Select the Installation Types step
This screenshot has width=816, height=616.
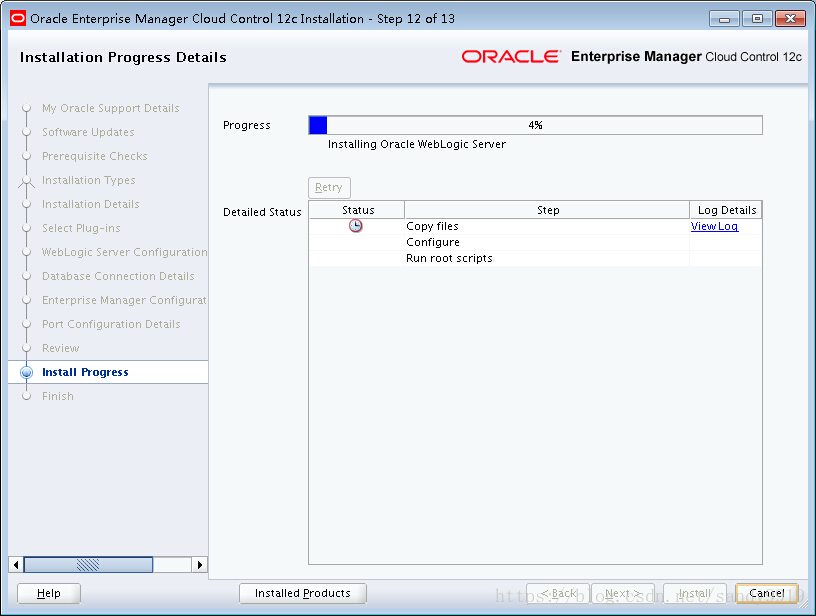pos(88,180)
